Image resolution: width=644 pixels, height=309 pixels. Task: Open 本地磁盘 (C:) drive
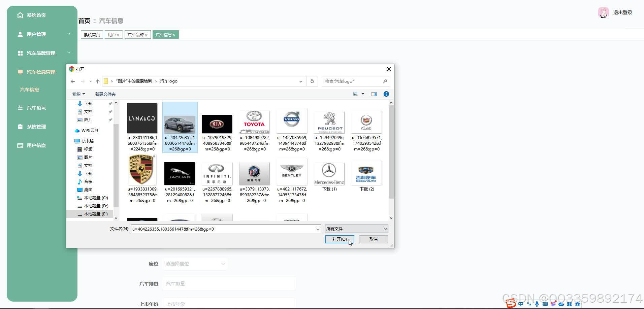point(92,198)
